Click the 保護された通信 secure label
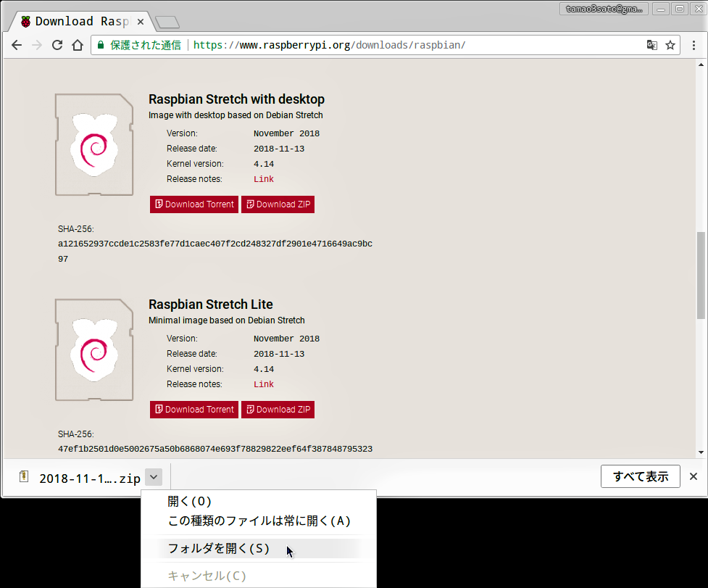The height and width of the screenshot is (588, 708). coord(146,45)
